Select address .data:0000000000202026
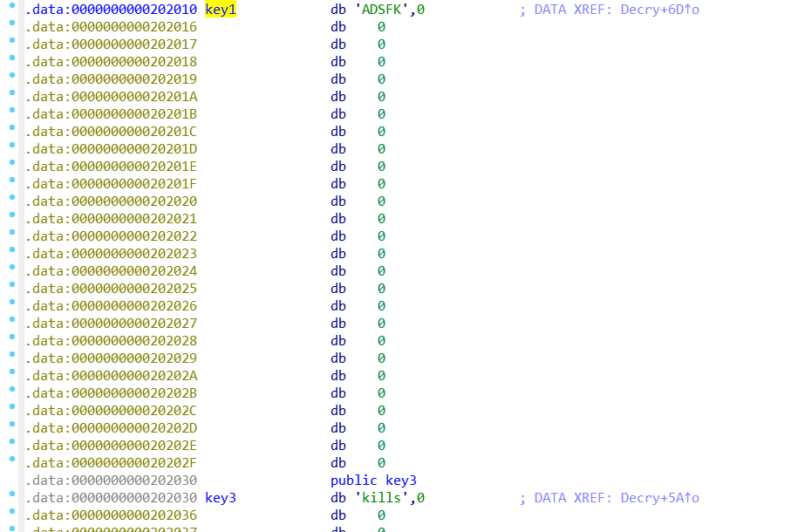This screenshot has height=532, width=798. 111,306
